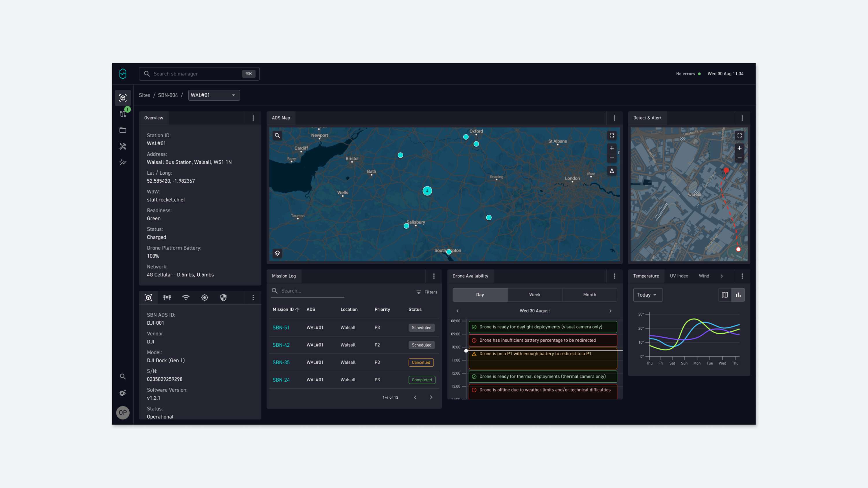
Task: Focus the Search sb.manager field
Action: click(x=199, y=74)
